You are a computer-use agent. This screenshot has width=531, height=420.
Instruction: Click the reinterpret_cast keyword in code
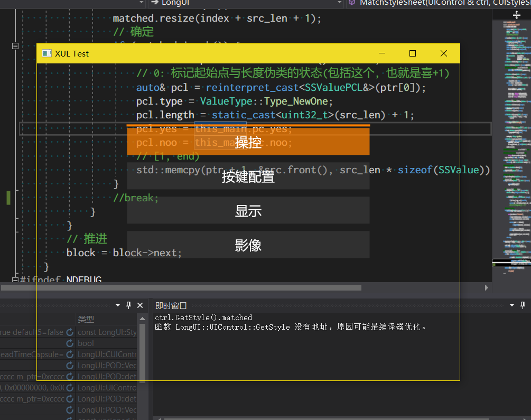coord(253,87)
